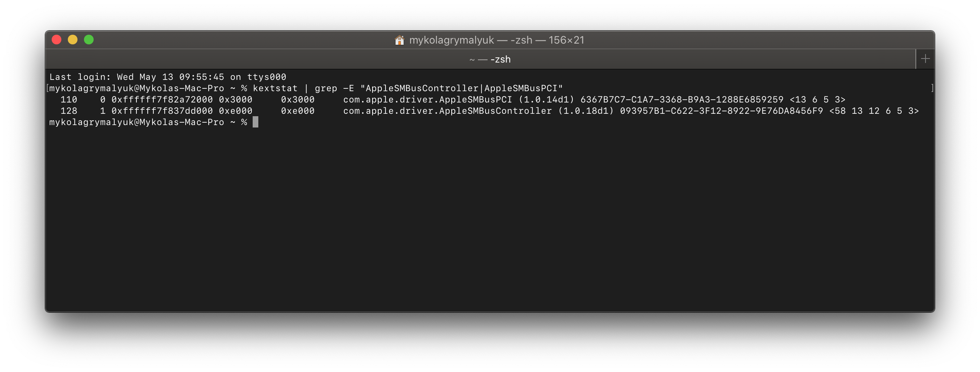Click the address 0xffffff7f837dd000
The height and width of the screenshot is (372, 980).
(x=162, y=111)
